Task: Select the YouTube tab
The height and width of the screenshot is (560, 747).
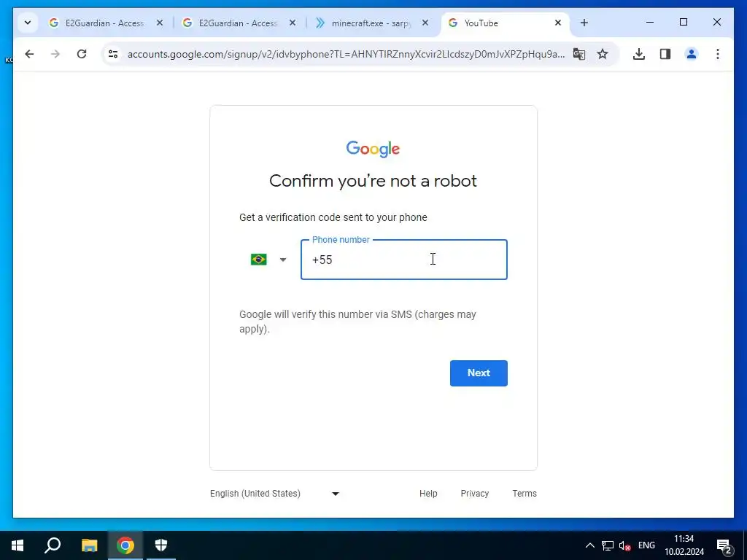Action: tap(505, 23)
